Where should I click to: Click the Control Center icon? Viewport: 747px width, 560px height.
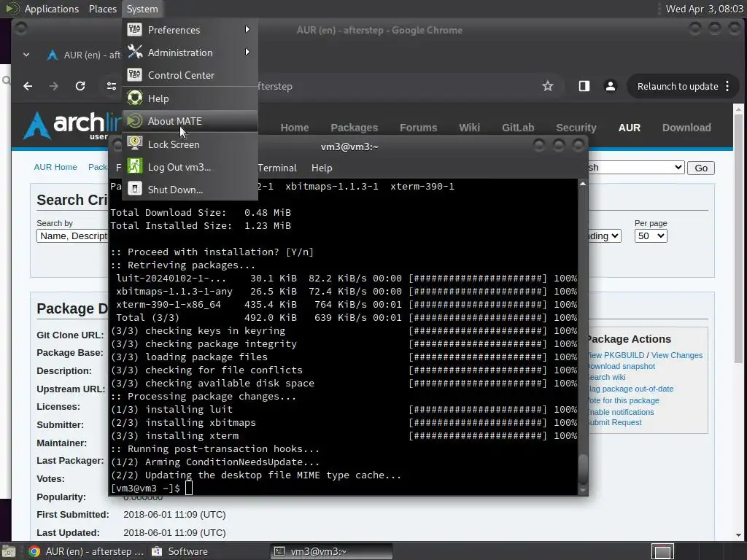135,75
